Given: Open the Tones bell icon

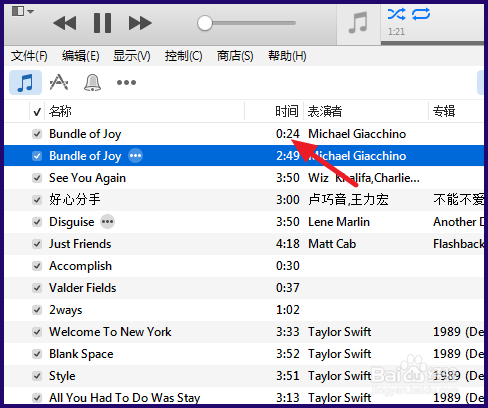Looking at the screenshot, I should (x=92, y=82).
